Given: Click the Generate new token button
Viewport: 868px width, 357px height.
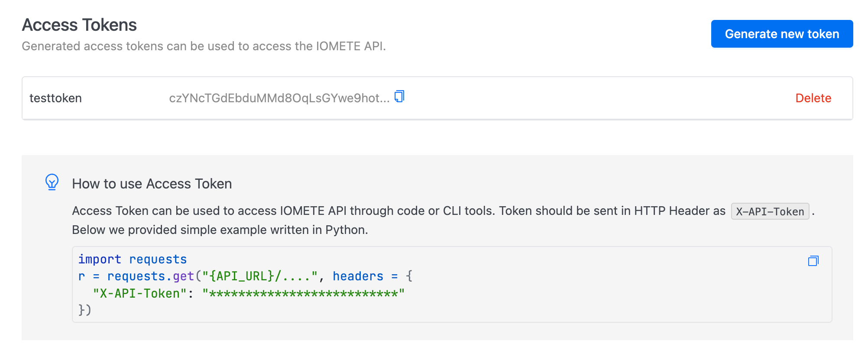Looking at the screenshot, I should [x=782, y=34].
